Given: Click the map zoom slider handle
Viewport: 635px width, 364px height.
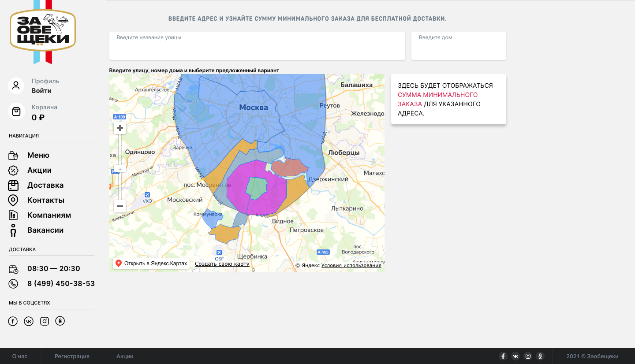Looking at the screenshot, I should [x=120, y=169].
